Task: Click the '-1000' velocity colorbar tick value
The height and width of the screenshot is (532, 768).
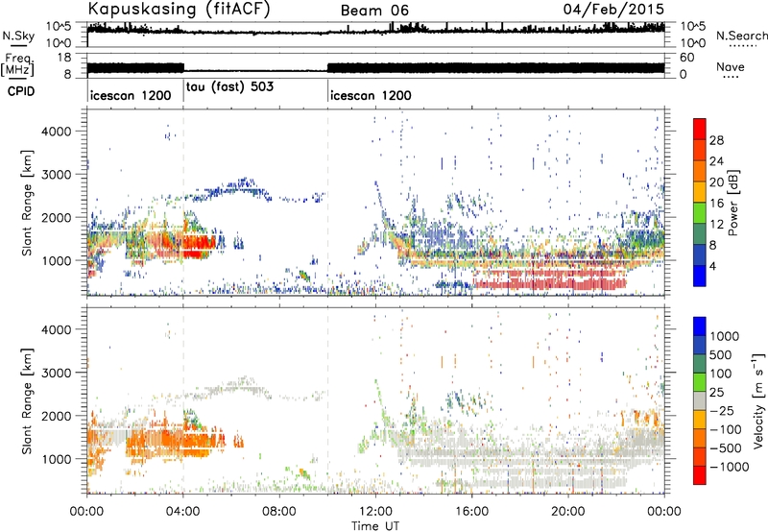Action: (x=729, y=467)
